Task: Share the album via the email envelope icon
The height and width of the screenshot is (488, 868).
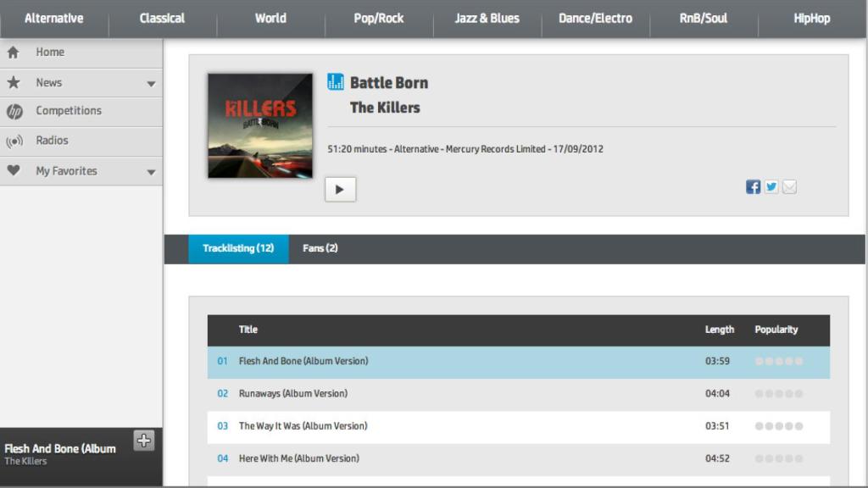Action: (789, 186)
